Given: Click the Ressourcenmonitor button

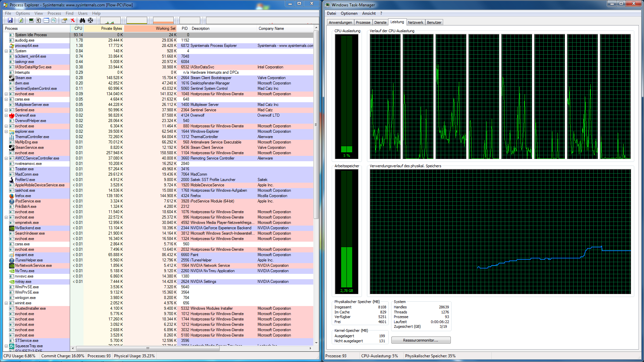Looking at the screenshot, I should [x=421, y=340].
